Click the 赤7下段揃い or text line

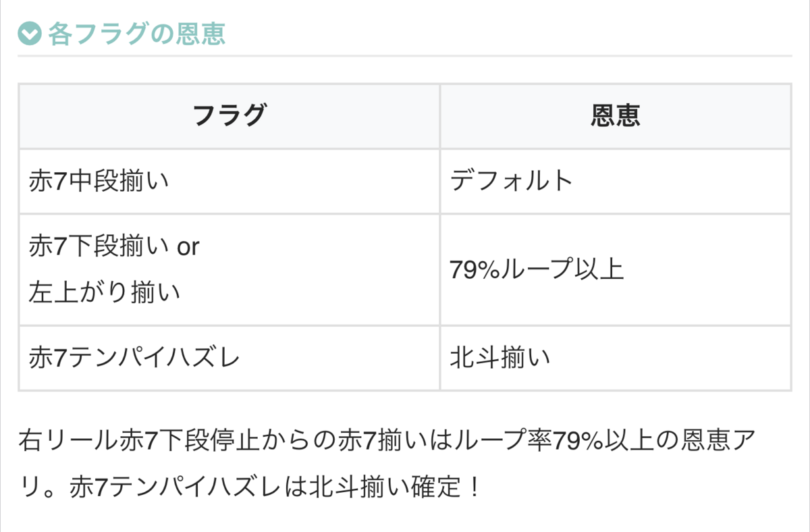pos(114,247)
